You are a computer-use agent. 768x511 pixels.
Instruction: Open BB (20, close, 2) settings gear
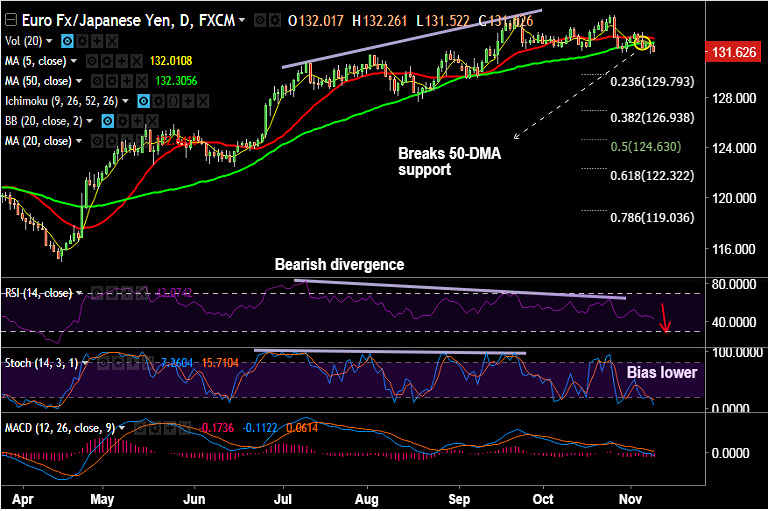(122, 121)
